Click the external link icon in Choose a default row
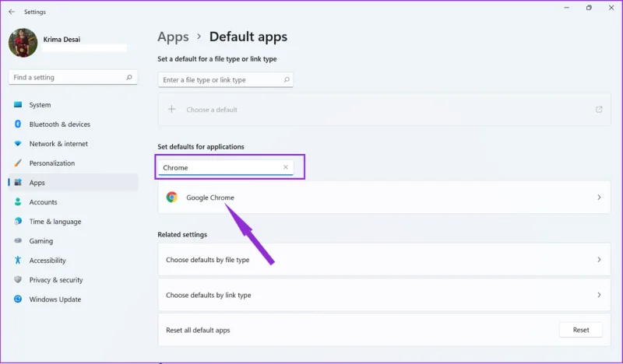Screen dimensions: 623x364 [x=599, y=109]
